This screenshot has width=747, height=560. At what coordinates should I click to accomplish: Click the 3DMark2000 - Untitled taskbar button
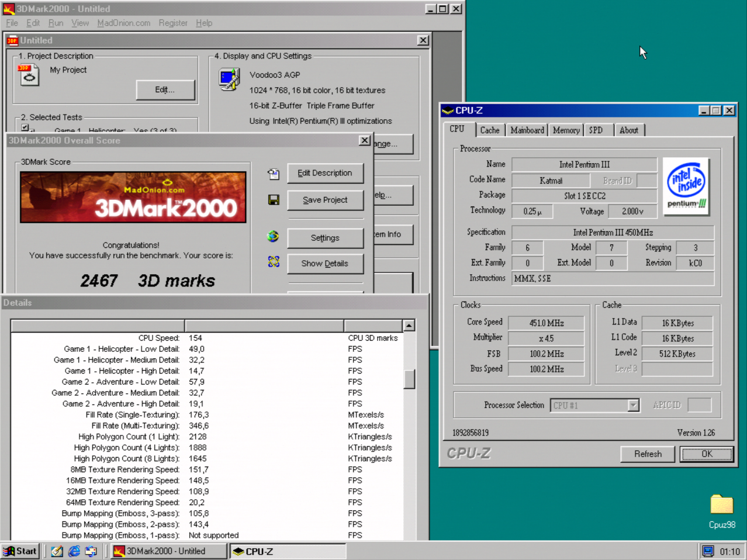(169, 551)
